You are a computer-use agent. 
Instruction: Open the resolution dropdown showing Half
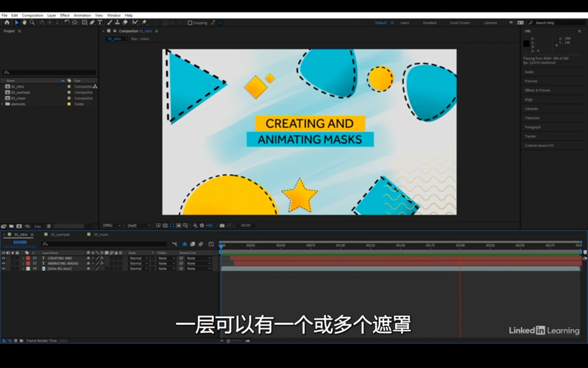[138, 226]
